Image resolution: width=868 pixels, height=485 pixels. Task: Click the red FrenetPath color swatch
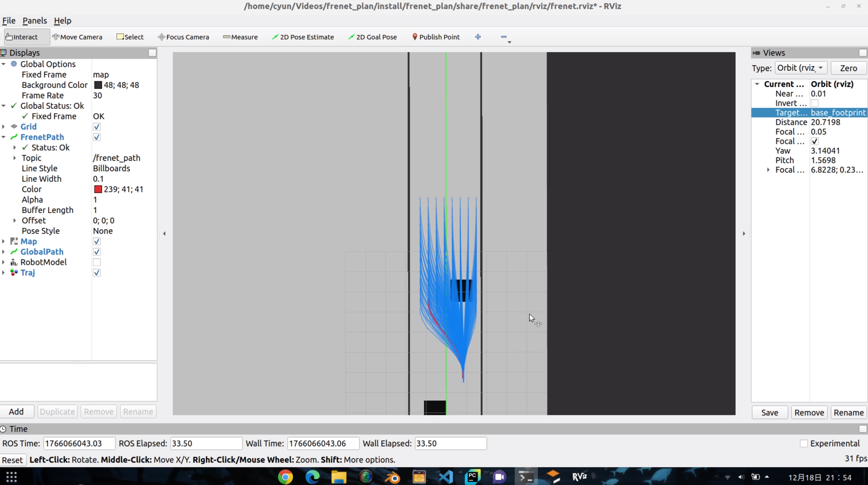(x=98, y=189)
